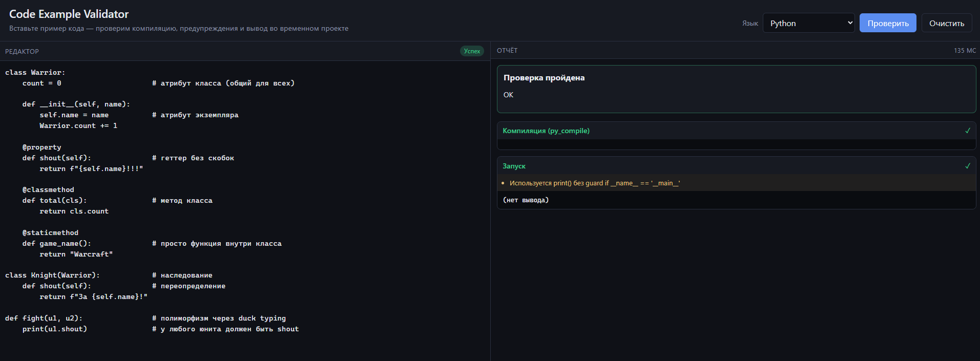Viewport: 980px width, 361px height.
Task: Select the Запуск section header
Action: pyautogui.click(x=736, y=166)
